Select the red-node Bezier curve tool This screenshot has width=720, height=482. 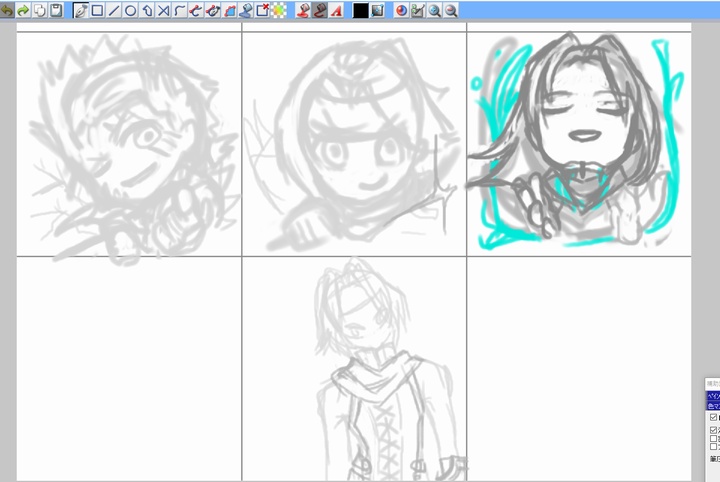(x=196, y=10)
